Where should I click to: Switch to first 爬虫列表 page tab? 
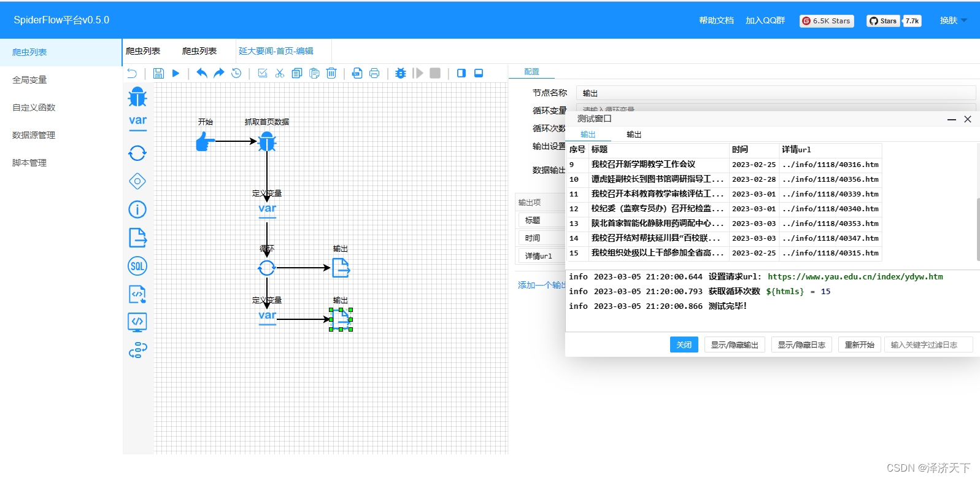pos(143,51)
